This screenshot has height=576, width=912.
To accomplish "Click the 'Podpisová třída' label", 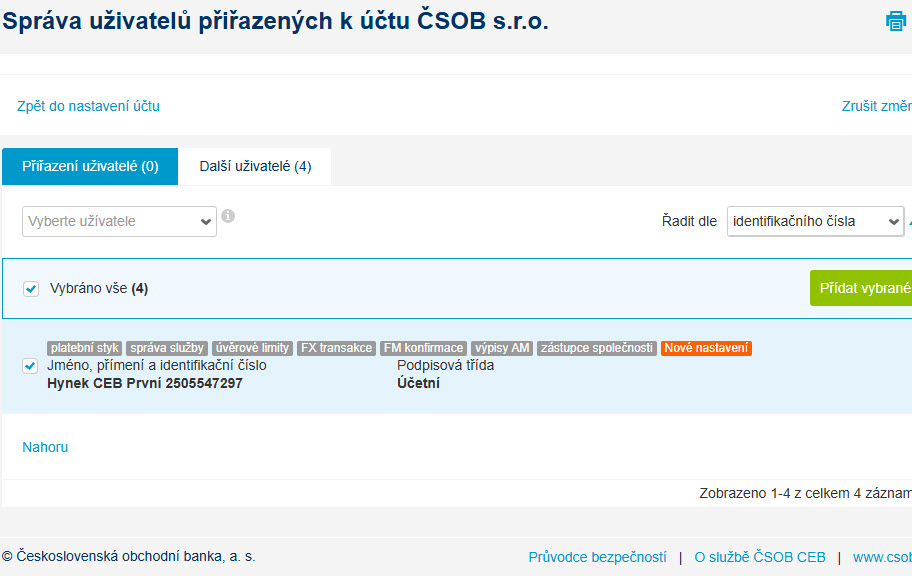I will coord(446,365).
